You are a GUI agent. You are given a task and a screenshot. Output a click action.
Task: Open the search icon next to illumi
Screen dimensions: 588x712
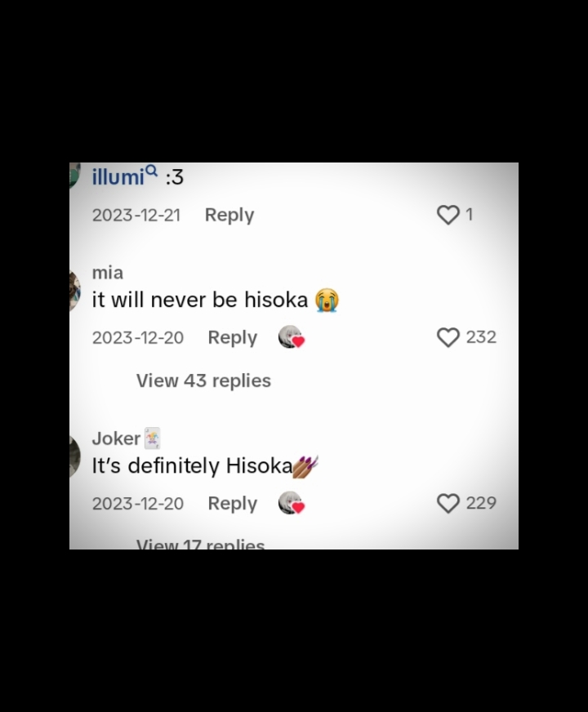(x=152, y=171)
